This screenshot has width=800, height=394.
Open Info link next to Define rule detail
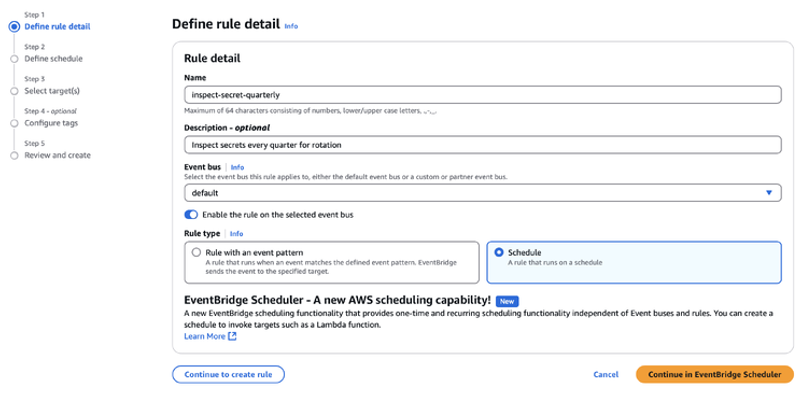(291, 26)
